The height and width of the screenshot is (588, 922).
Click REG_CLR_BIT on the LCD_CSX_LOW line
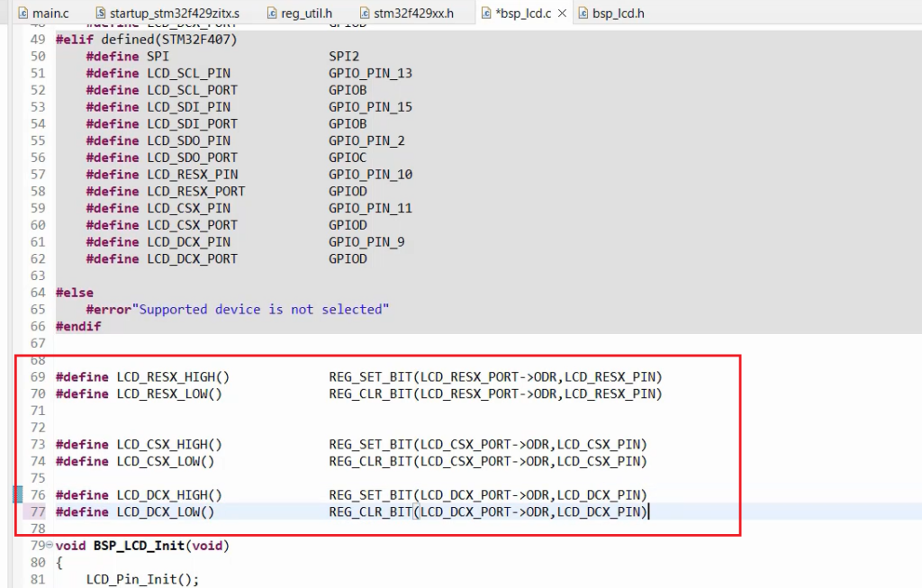(x=370, y=462)
